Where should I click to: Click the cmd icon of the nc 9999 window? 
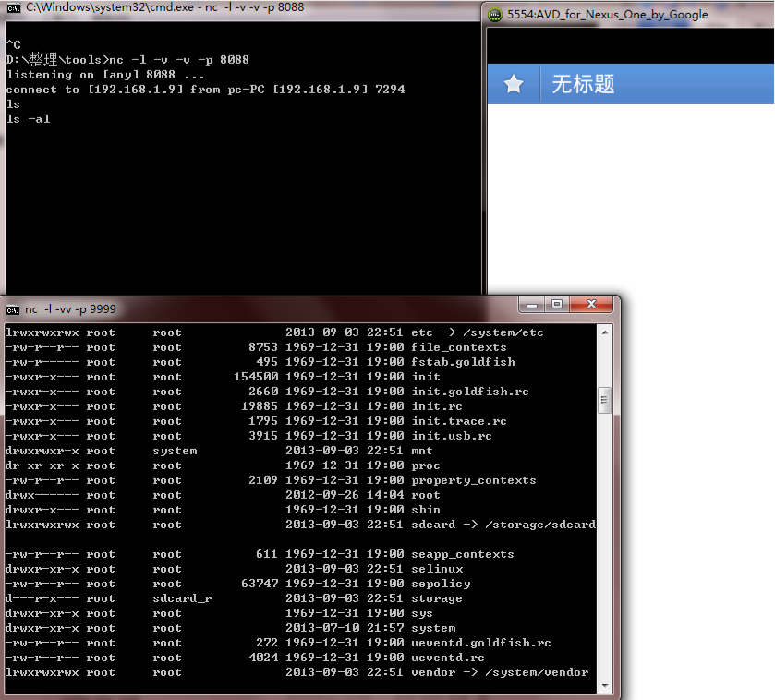click(12, 309)
